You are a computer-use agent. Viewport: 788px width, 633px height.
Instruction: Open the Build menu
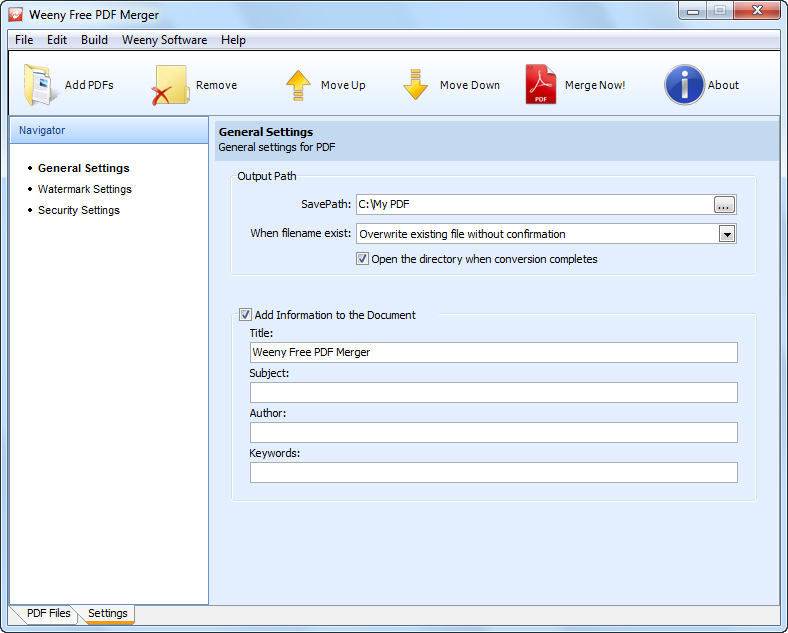coord(94,40)
